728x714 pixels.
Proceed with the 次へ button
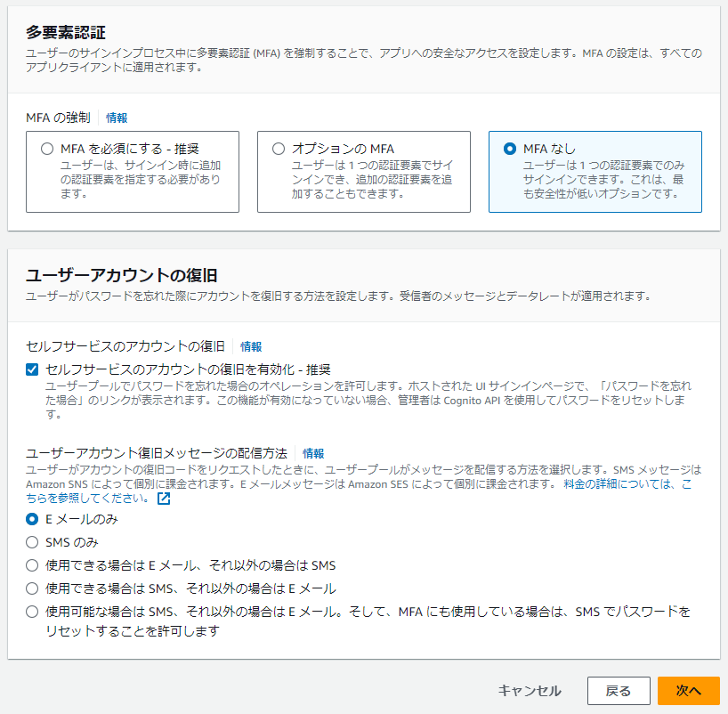click(x=689, y=691)
